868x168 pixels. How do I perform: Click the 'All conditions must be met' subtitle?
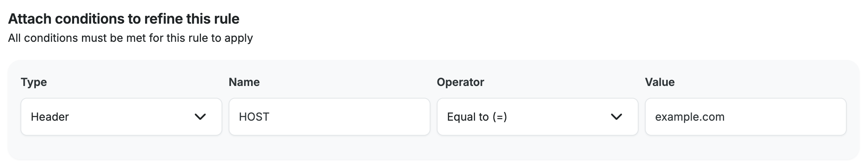[130, 38]
